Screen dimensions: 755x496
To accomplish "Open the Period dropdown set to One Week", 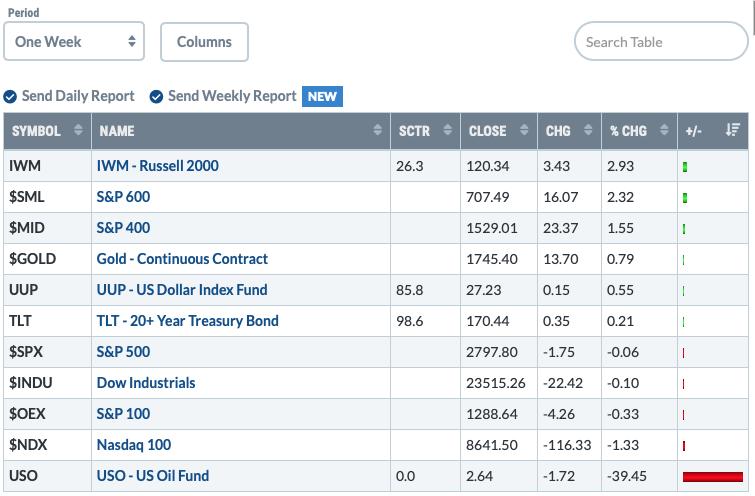I will [x=74, y=41].
